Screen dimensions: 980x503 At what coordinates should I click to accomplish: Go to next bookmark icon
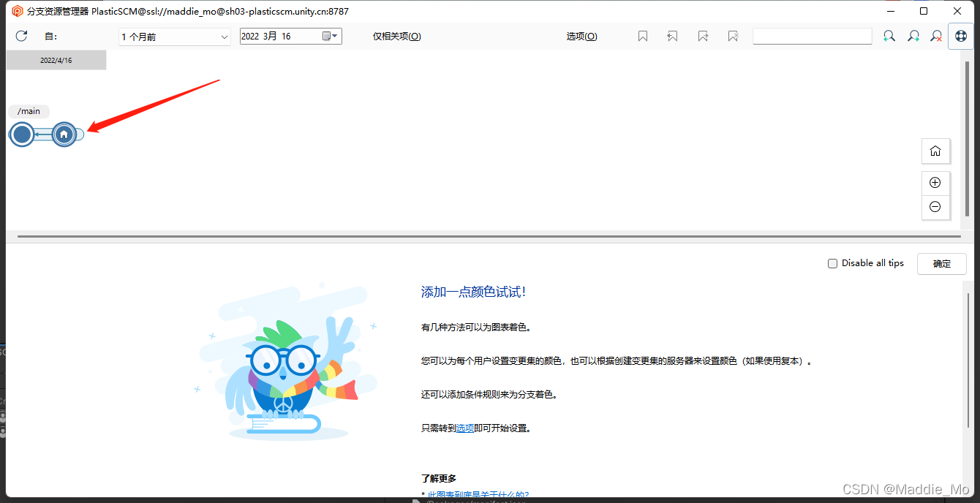coord(703,36)
